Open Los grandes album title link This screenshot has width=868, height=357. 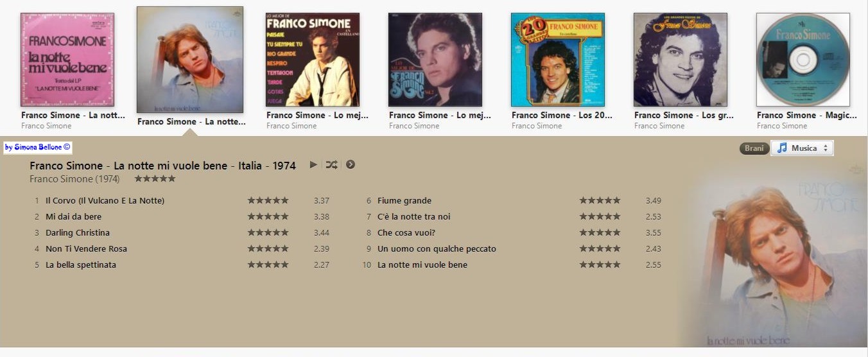[x=684, y=116]
